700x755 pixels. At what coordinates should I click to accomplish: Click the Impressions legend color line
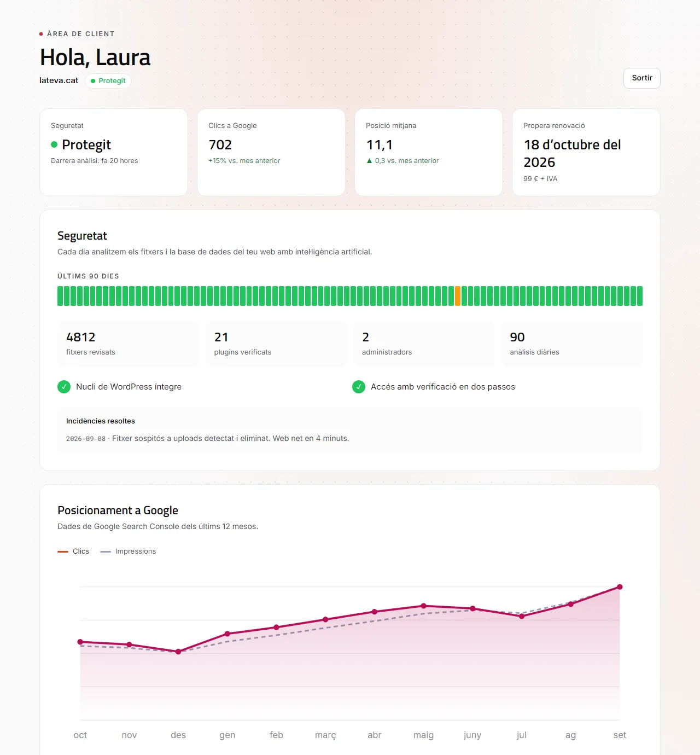click(x=106, y=551)
